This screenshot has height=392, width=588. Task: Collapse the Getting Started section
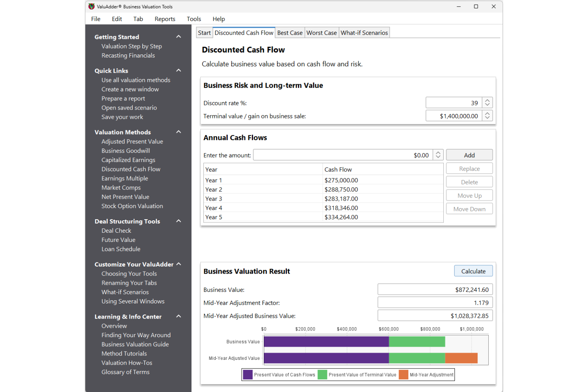[x=178, y=36]
